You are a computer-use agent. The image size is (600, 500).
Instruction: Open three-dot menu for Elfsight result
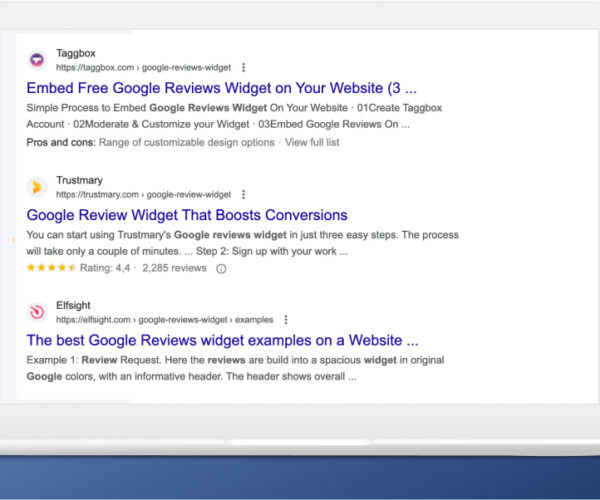pyautogui.click(x=285, y=320)
